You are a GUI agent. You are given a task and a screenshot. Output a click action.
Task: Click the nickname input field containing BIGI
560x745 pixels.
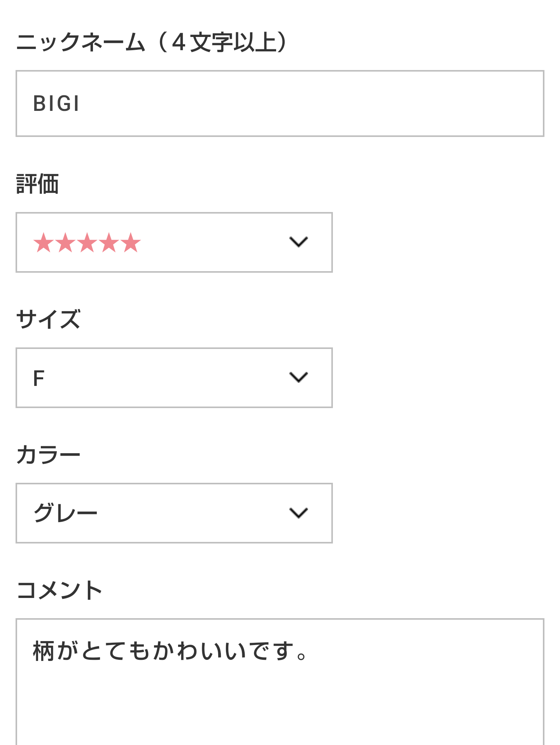point(279,103)
